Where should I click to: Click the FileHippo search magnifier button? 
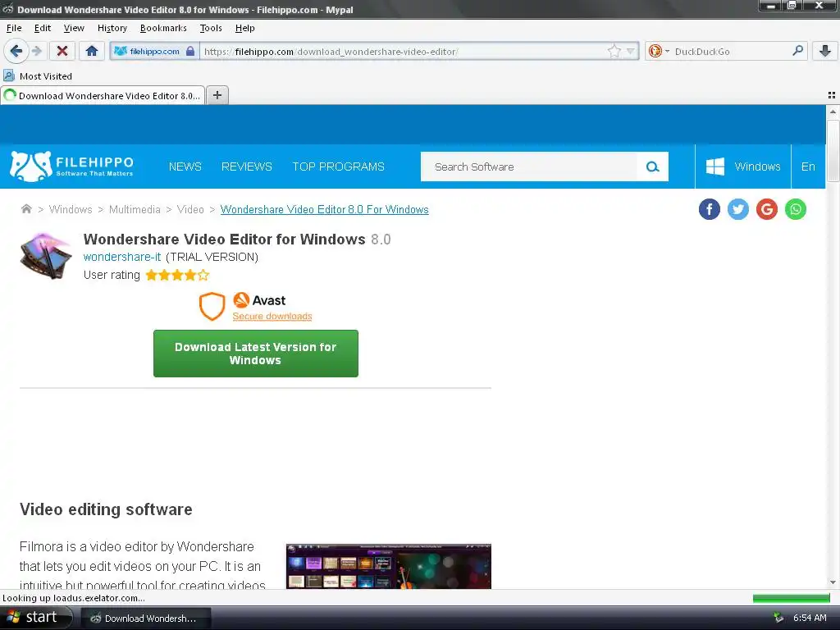coord(652,167)
